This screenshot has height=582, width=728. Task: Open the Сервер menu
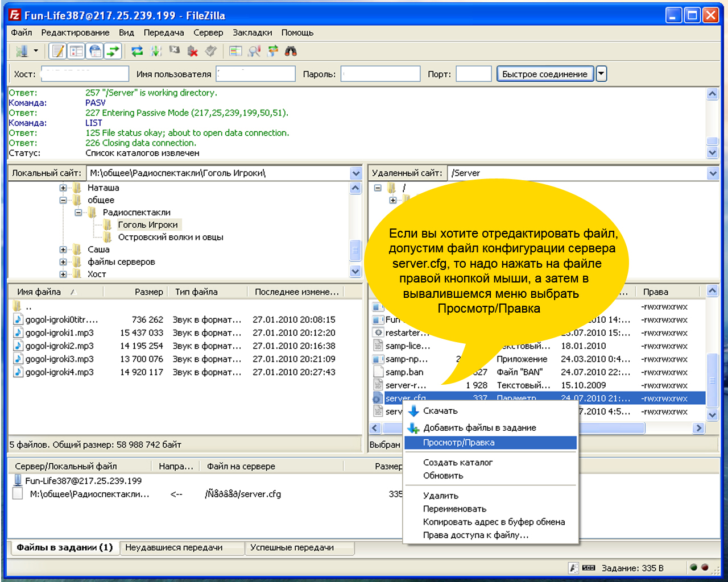(x=208, y=32)
